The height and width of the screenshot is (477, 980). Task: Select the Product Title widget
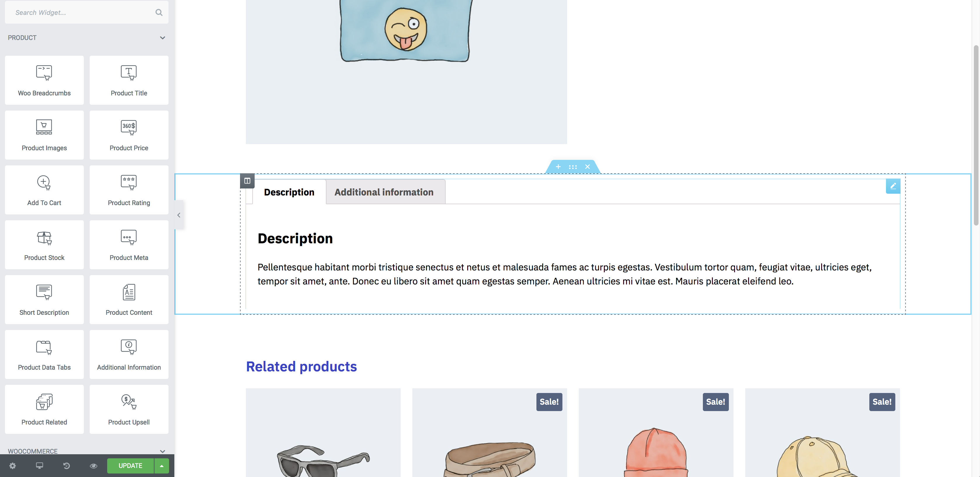click(x=129, y=80)
